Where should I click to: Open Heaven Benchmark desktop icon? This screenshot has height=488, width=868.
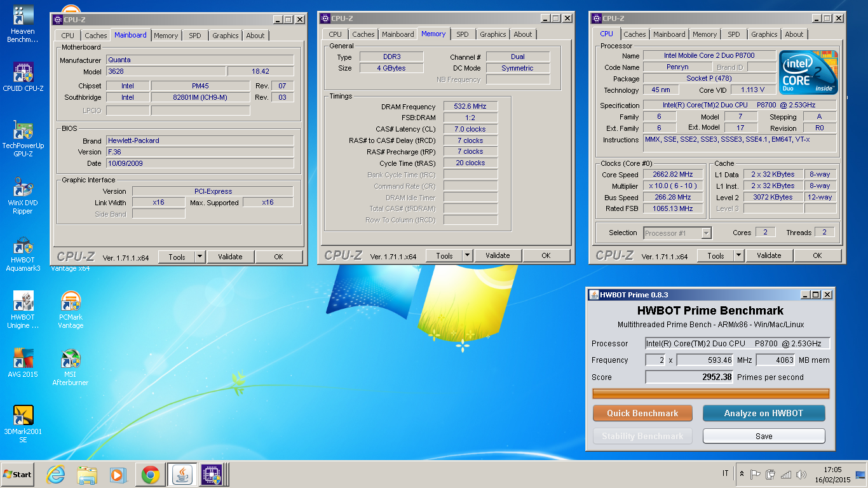coord(23,25)
